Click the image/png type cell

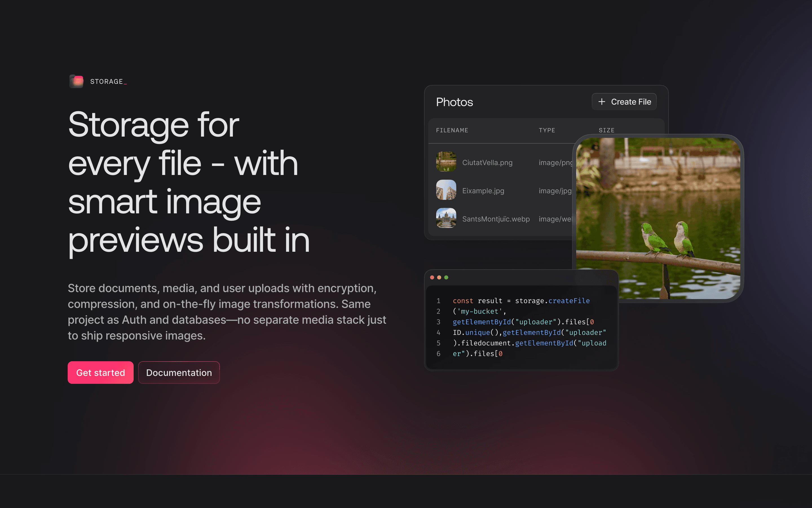(556, 163)
